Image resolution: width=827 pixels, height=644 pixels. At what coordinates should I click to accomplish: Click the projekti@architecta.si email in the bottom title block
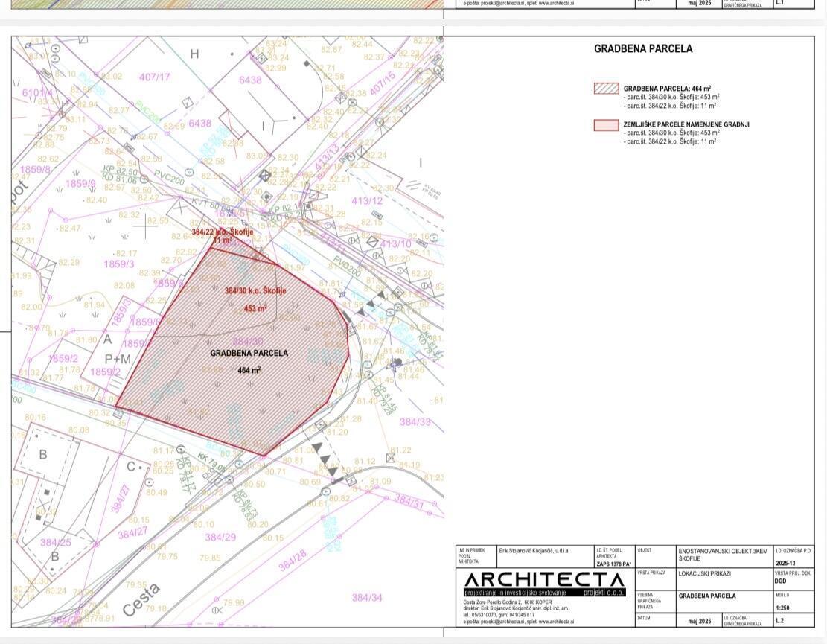pyautogui.click(x=498, y=621)
